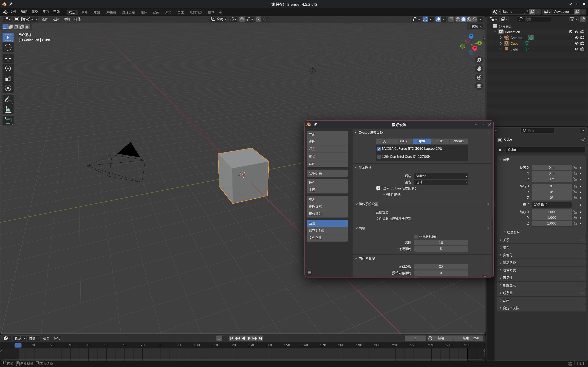Activate the Scale tool
The height and width of the screenshot is (367, 588).
pos(8,78)
